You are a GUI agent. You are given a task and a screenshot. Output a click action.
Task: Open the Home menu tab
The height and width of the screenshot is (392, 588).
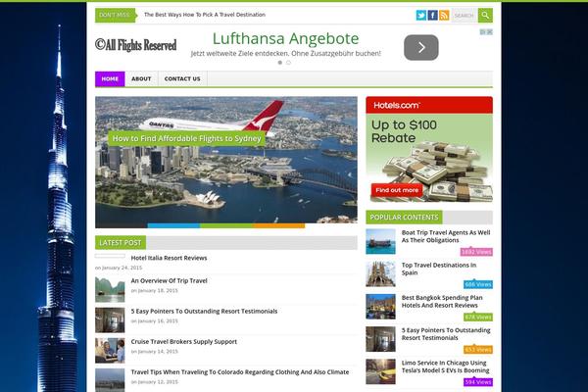(110, 78)
